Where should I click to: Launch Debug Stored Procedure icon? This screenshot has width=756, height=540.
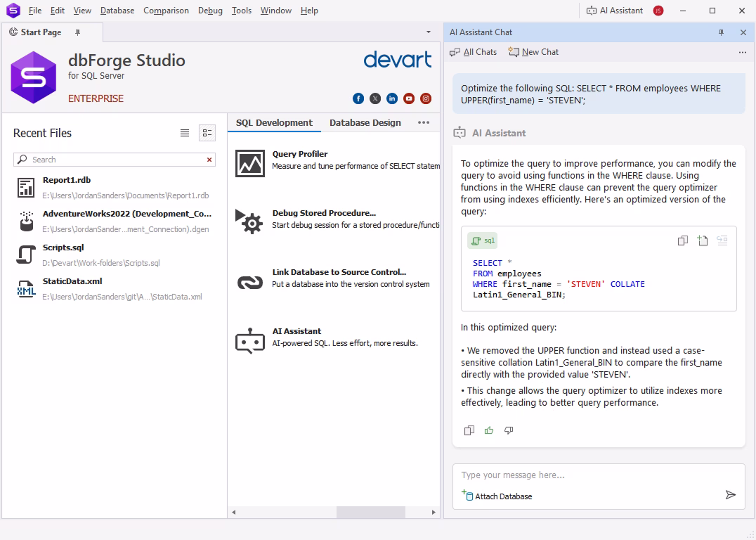[x=249, y=222]
